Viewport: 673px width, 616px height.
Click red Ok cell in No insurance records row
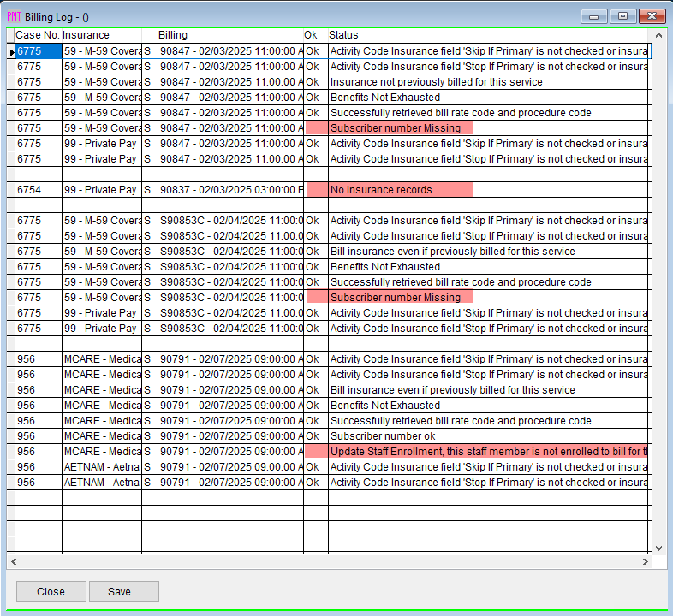316,190
